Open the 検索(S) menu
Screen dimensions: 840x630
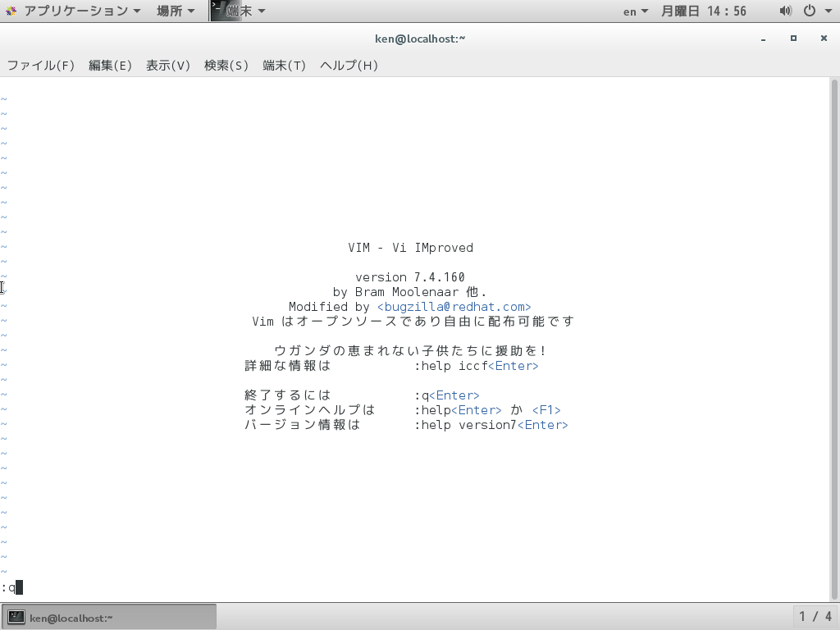click(x=226, y=65)
